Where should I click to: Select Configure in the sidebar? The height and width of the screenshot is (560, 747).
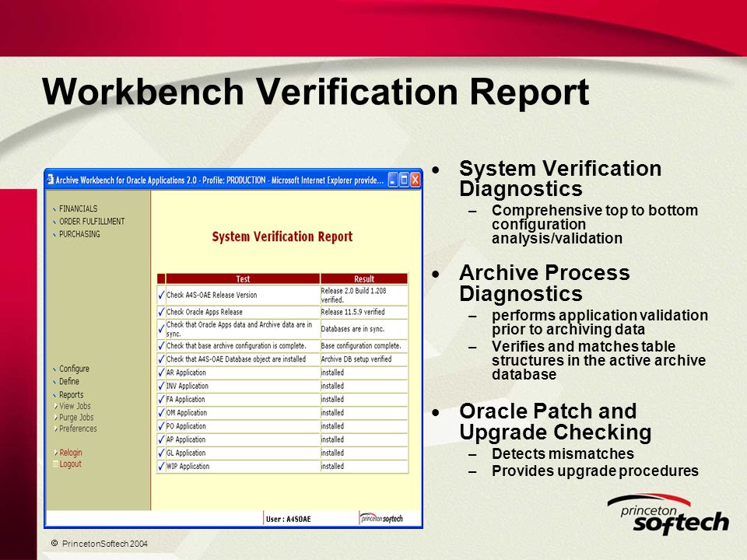74,369
